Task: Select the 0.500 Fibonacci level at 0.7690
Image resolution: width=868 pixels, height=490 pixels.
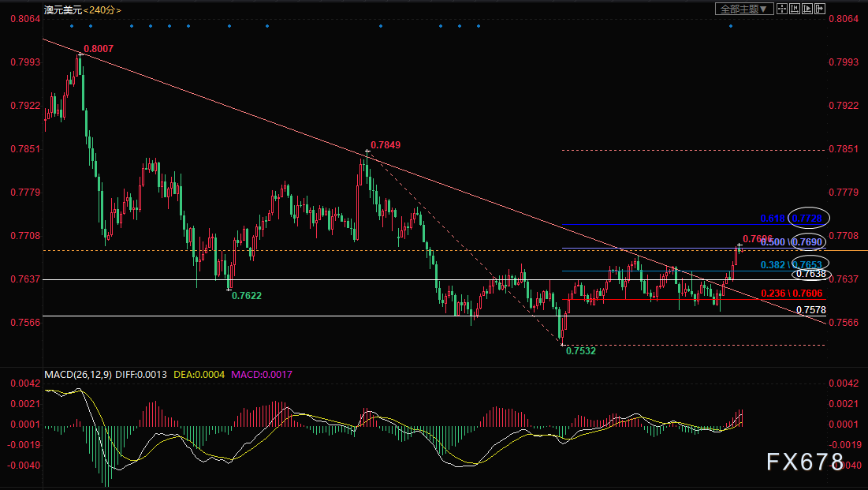Action: tap(792, 241)
